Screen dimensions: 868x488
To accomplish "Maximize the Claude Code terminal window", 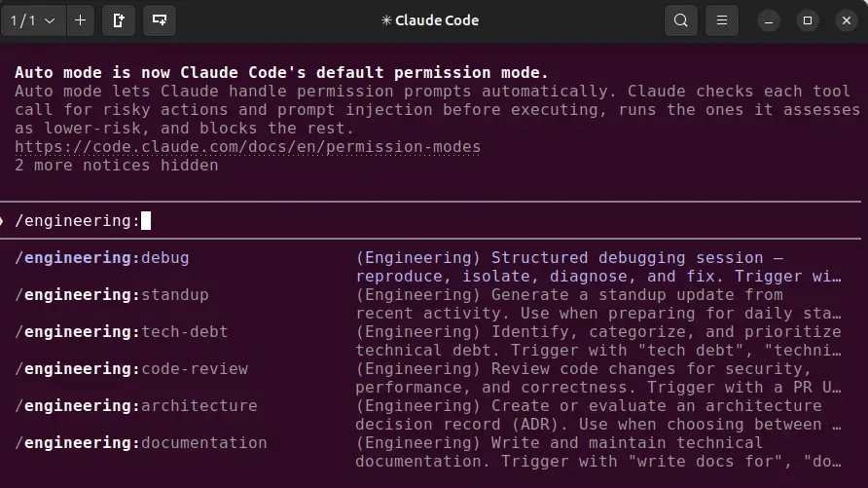I will [x=808, y=21].
